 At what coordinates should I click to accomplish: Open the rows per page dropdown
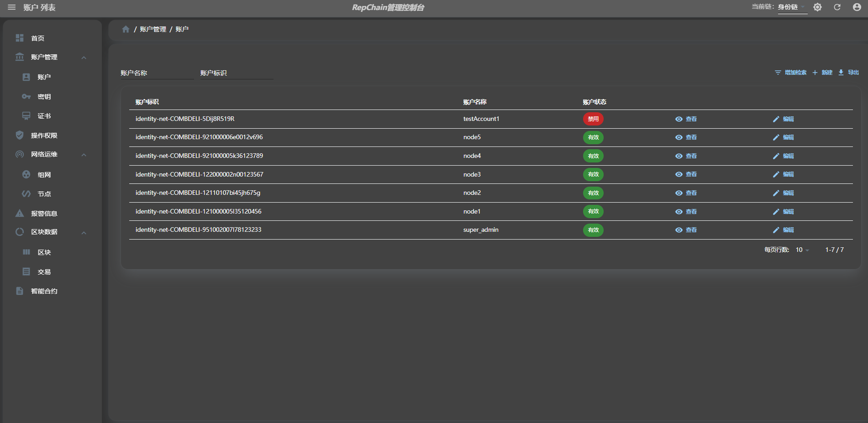(802, 250)
